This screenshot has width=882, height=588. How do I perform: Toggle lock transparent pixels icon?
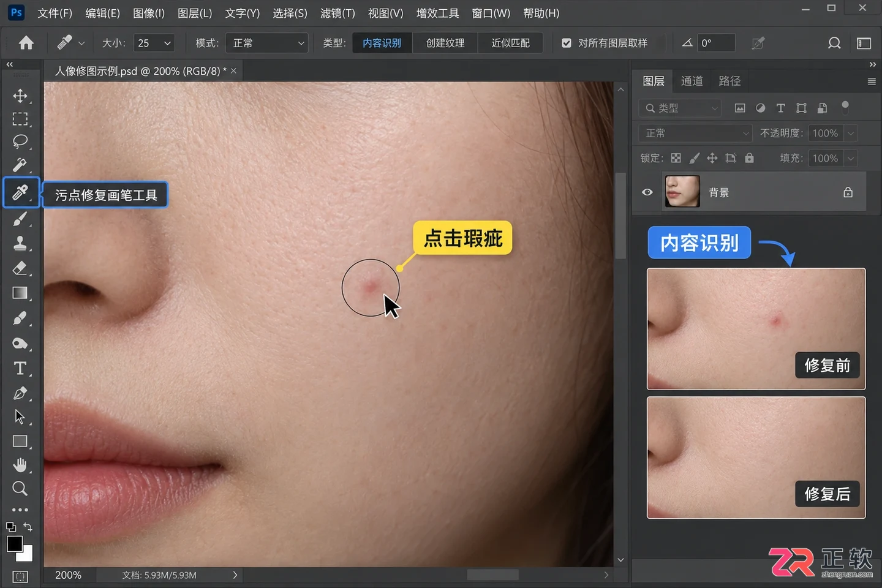(676, 158)
